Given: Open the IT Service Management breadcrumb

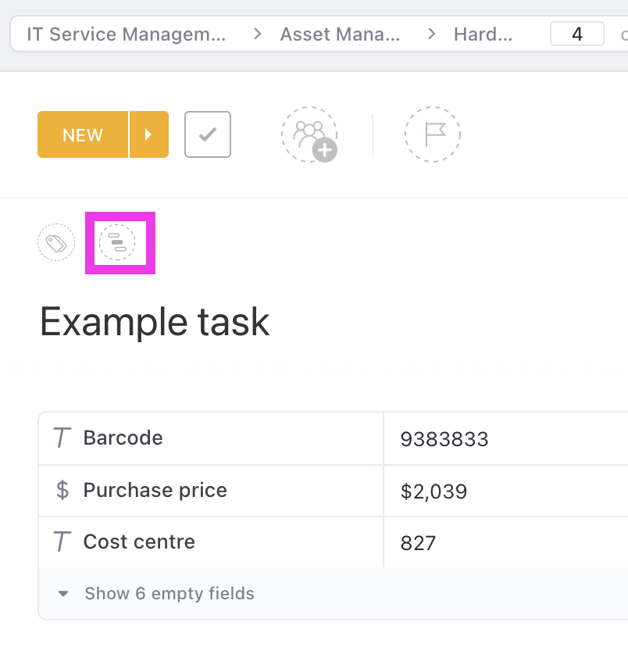Looking at the screenshot, I should click(125, 34).
